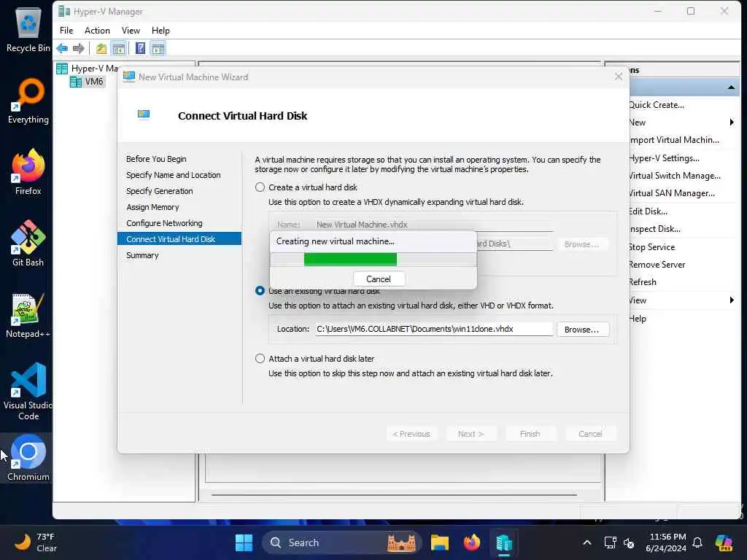Click the wizard's bottom Cancel button
747x560 pixels.
click(590, 434)
